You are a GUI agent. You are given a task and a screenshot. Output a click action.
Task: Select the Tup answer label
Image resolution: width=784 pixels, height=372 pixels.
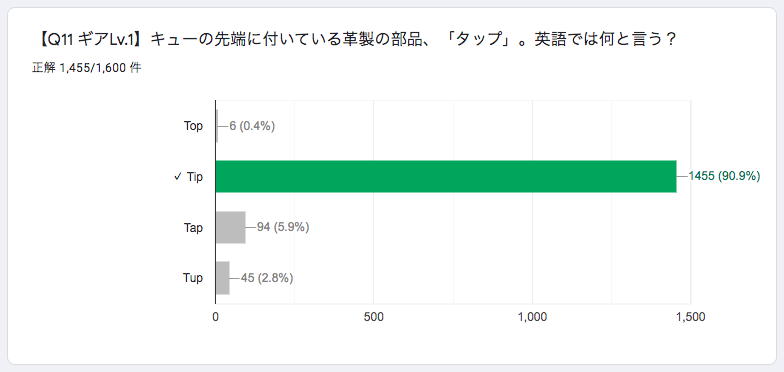pos(193,278)
